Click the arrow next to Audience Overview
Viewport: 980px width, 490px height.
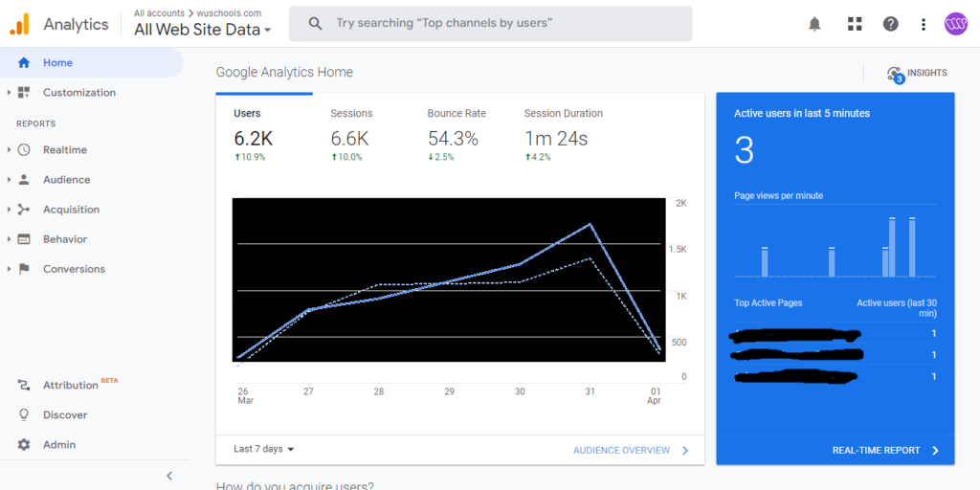click(x=685, y=450)
